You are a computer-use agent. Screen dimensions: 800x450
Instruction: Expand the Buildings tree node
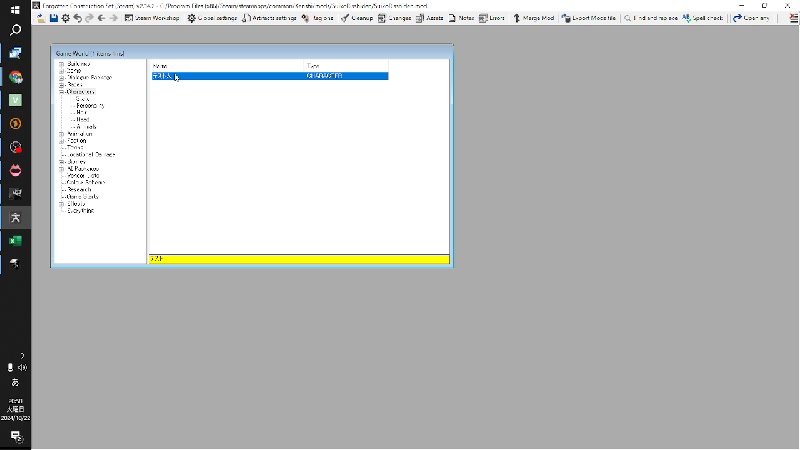coord(62,64)
